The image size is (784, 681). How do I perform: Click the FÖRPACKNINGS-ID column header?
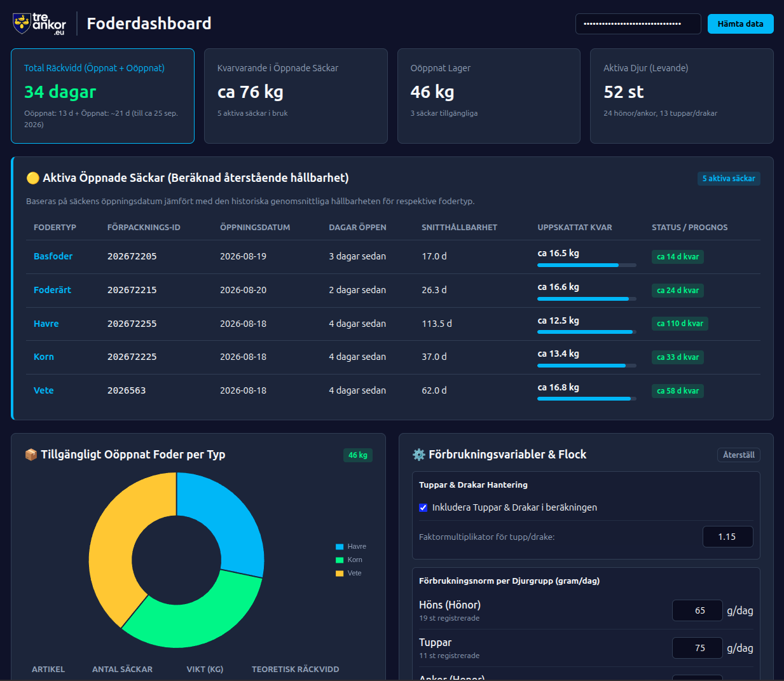[x=144, y=227]
